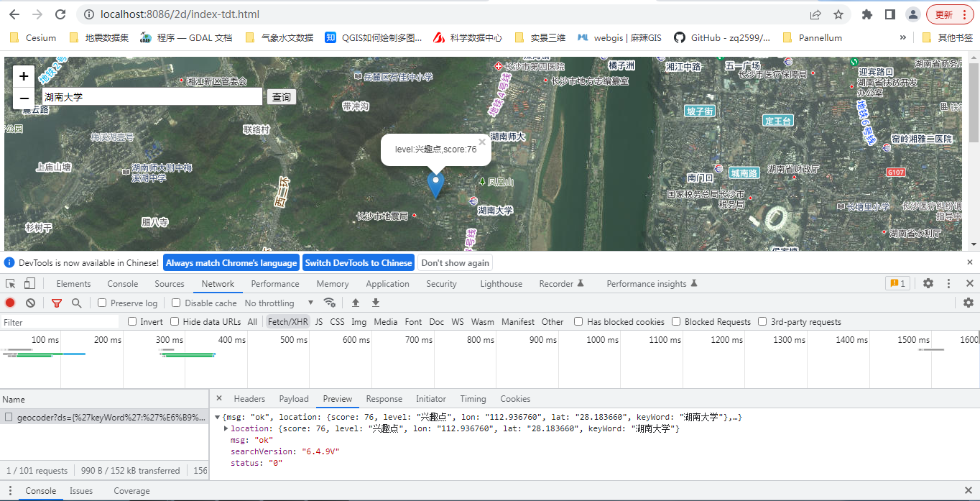The width and height of the screenshot is (980, 501).
Task: Toggle the network filter funnel icon
Action: 57,303
